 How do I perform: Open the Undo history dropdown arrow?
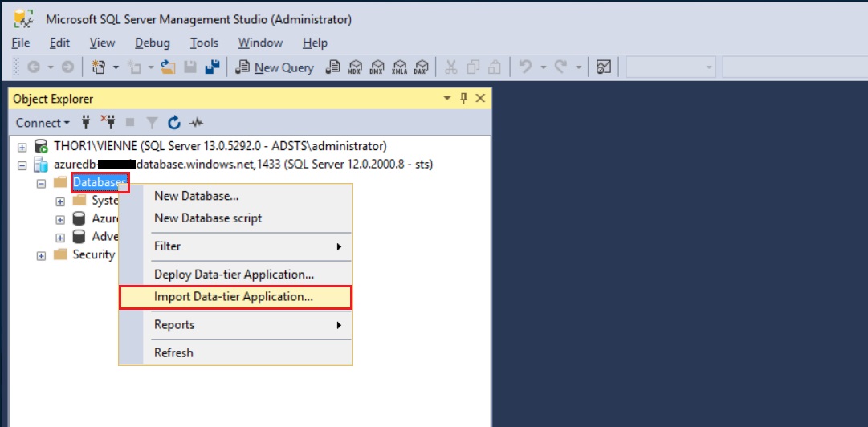point(543,67)
